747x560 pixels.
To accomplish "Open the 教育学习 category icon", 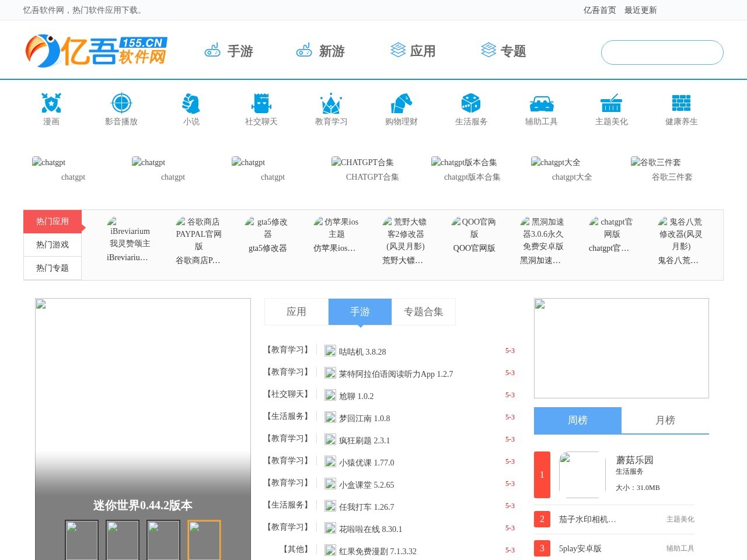I will tap(331, 103).
